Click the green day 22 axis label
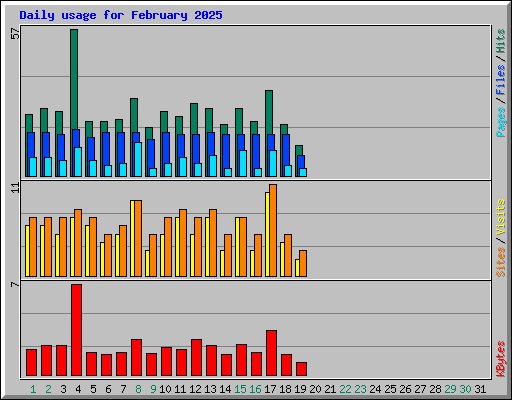The width and height of the screenshot is (512, 400). click(345, 389)
